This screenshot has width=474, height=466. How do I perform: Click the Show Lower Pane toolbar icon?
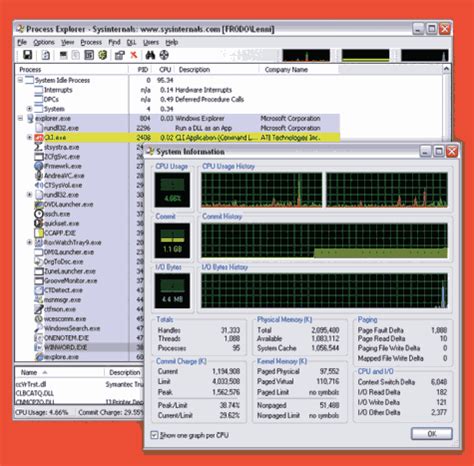89,55
